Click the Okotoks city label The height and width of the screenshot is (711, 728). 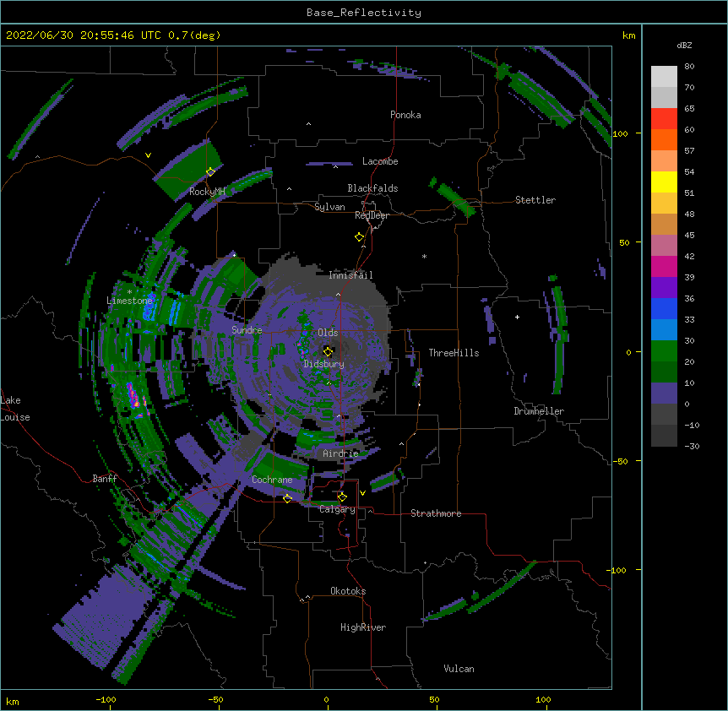348,591
